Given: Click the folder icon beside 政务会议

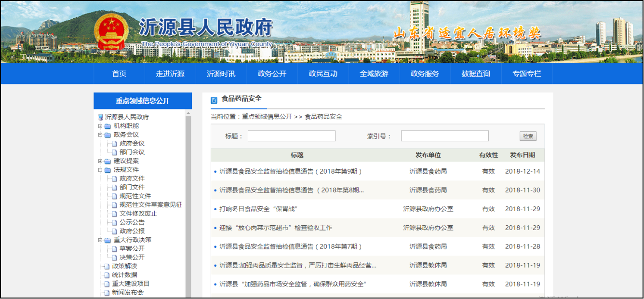Looking at the screenshot, I should pos(107,135).
